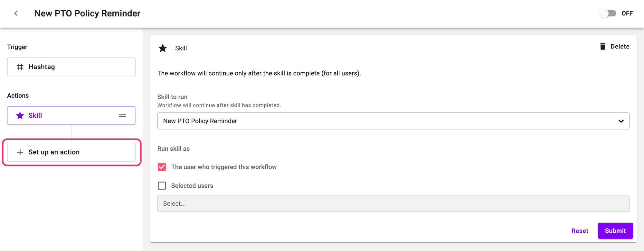This screenshot has width=644, height=251.
Task: Check the Selected users checkbox
Action: tap(162, 186)
